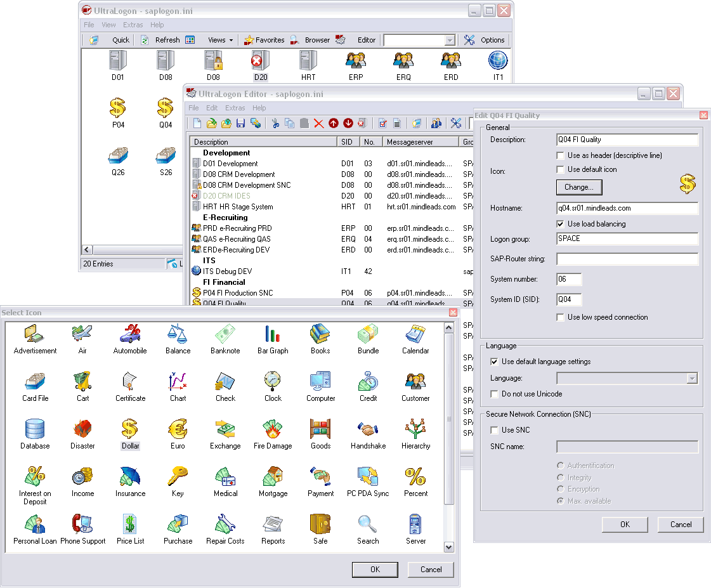This screenshot has height=588, width=711.
Task: Uncheck Use default language settings
Action: tap(494, 362)
